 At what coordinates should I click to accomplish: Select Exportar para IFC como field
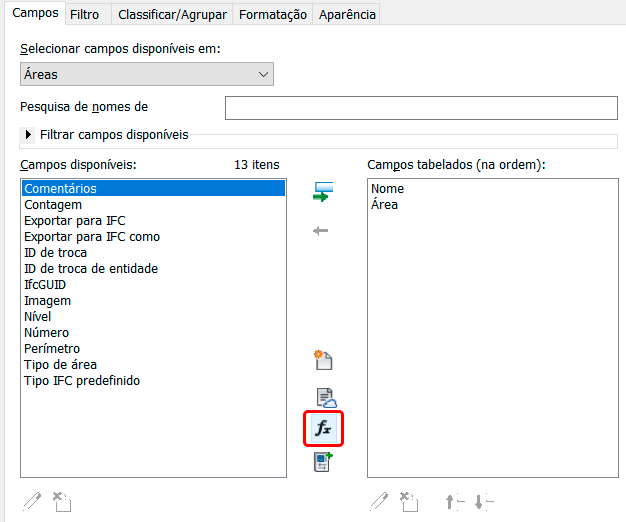tap(153, 236)
